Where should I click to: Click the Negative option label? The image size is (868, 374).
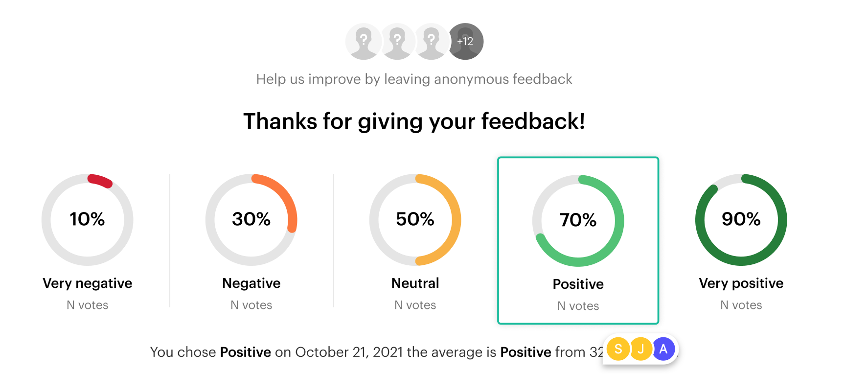251,283
